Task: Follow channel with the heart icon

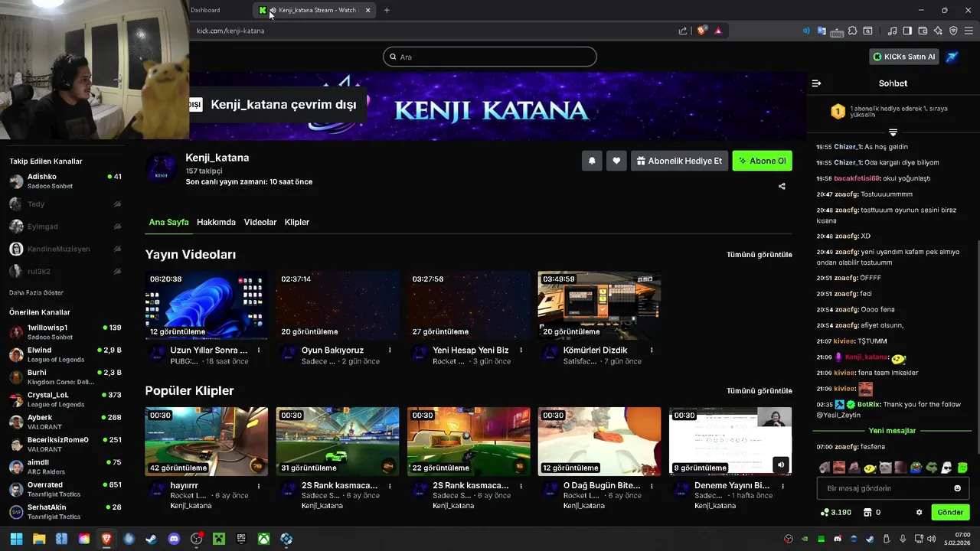Action: (x=616, y=161)
